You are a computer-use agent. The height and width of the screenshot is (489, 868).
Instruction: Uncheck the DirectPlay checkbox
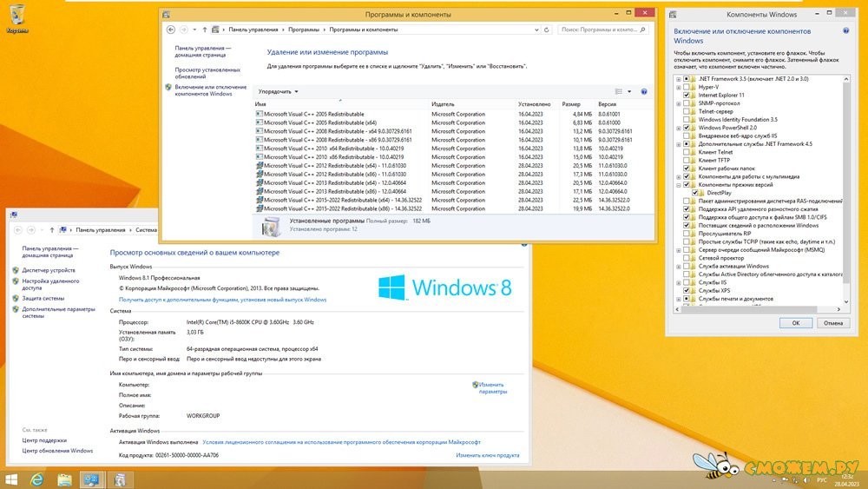(694, 193)
